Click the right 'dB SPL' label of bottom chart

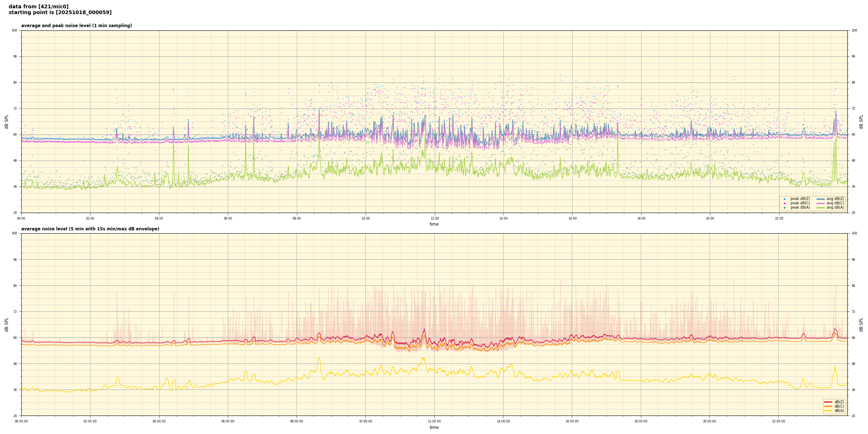(861, 324)
